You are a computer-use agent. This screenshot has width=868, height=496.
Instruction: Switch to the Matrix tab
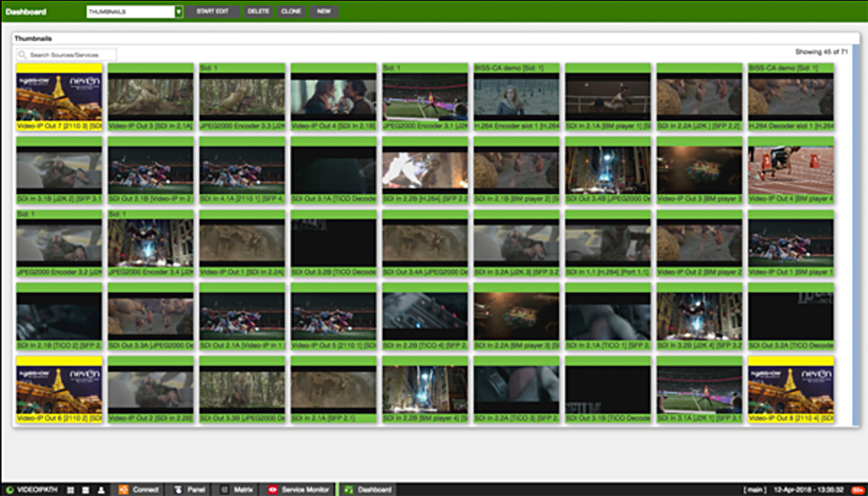[237, 490]
